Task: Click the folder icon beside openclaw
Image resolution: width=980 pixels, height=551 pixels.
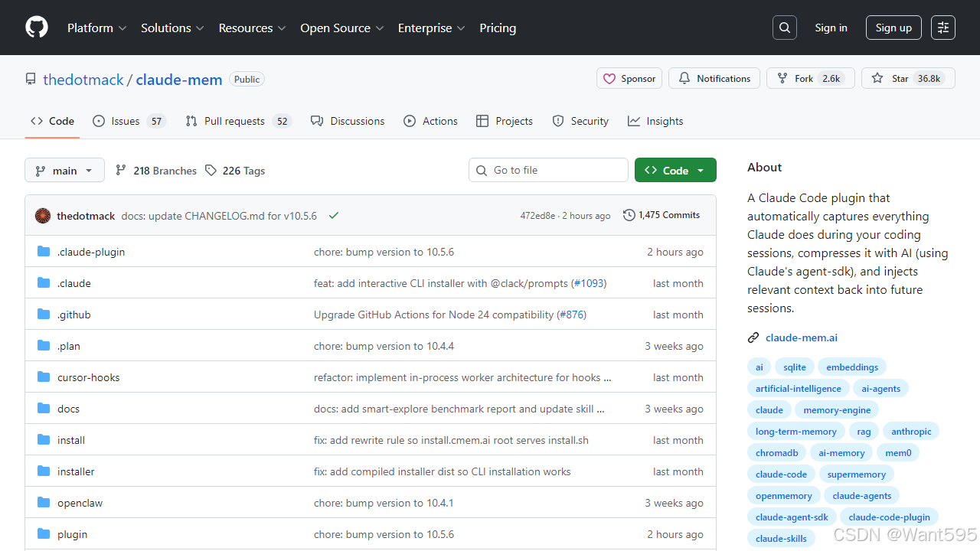Action: pos(44,503)
